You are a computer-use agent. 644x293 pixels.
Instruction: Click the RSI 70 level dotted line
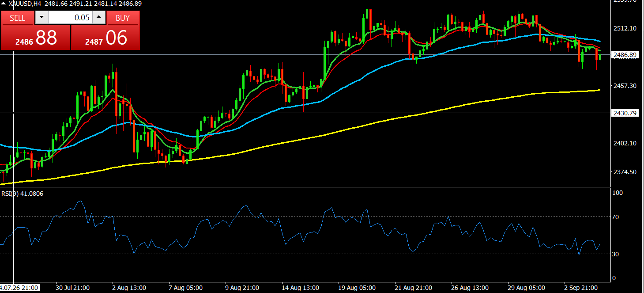tap(305, 217)
